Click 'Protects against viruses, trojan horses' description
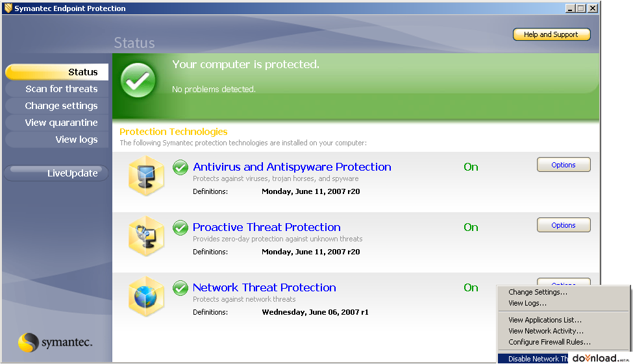 coord(276,179)
